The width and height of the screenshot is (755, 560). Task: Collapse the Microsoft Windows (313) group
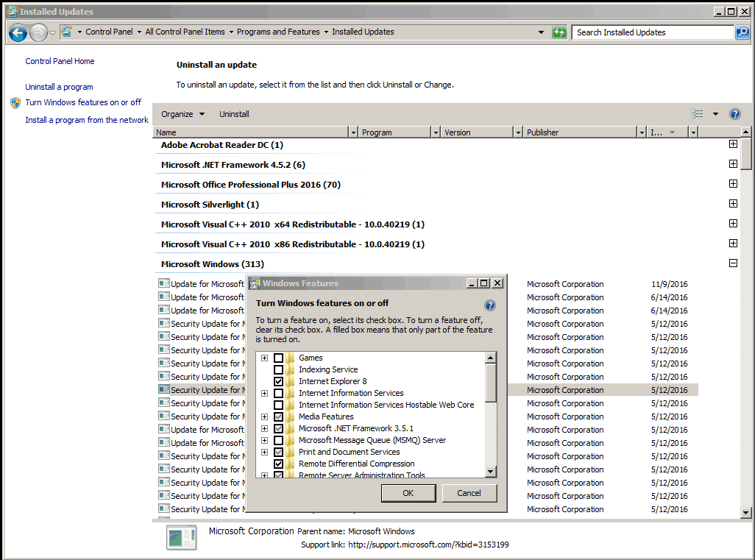733,263
